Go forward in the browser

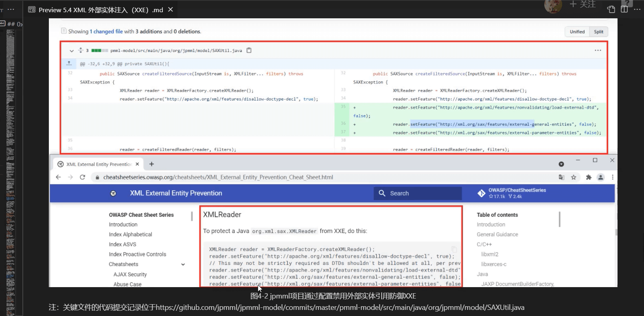(70, 177)
